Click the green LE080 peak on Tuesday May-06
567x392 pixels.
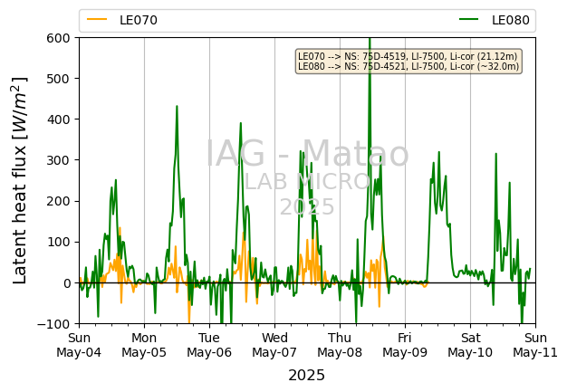tap(240, 123)
